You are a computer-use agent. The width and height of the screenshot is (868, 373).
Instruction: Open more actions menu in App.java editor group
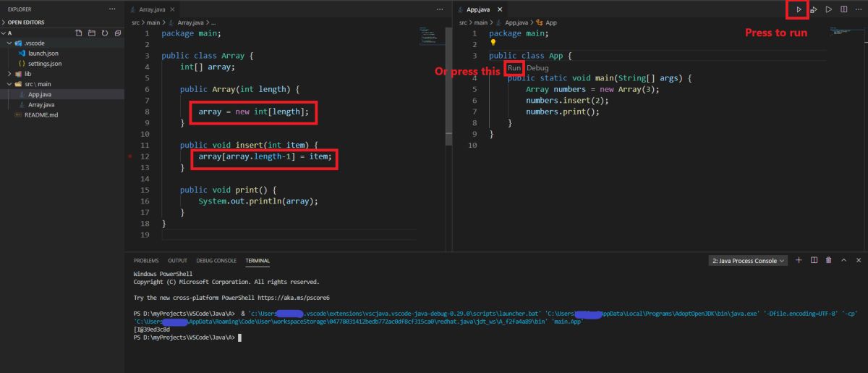(x=859, y=9)
